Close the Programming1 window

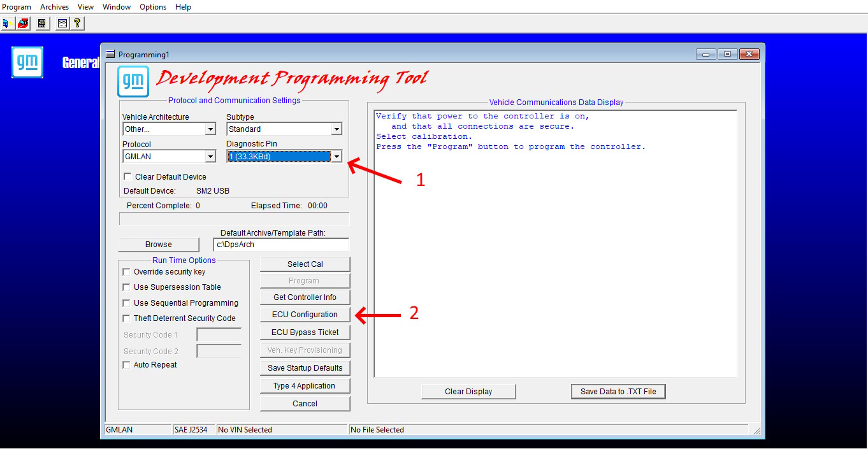pyautogui.click(x=748, y=55)
